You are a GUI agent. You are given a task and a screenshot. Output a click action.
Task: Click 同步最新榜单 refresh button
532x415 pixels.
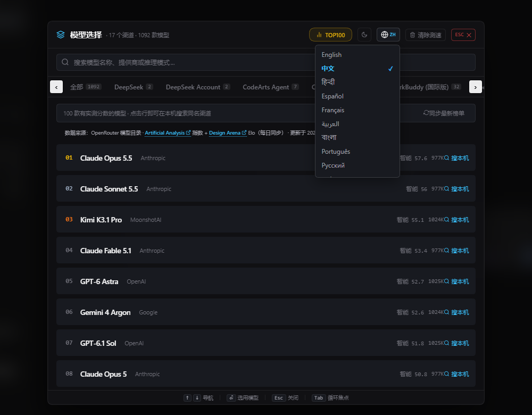[x=444, y=113]
